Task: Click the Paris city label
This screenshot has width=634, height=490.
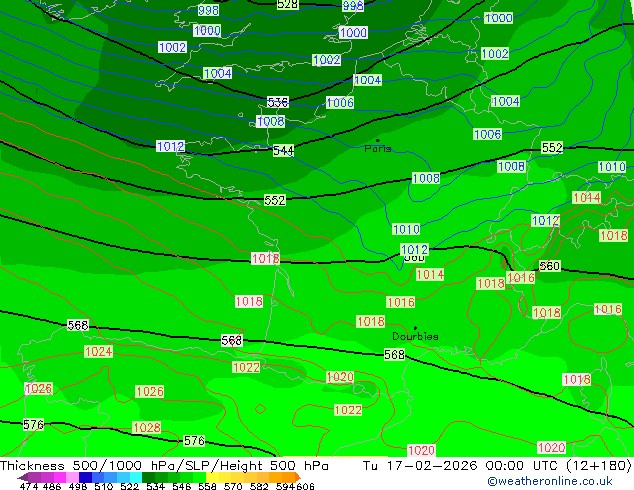Action: pos(378,149)
